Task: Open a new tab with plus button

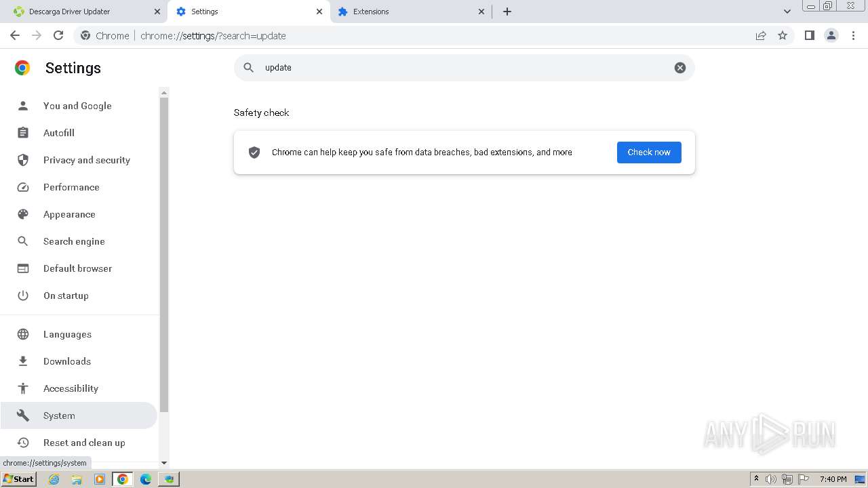Action: click(507, 12)
